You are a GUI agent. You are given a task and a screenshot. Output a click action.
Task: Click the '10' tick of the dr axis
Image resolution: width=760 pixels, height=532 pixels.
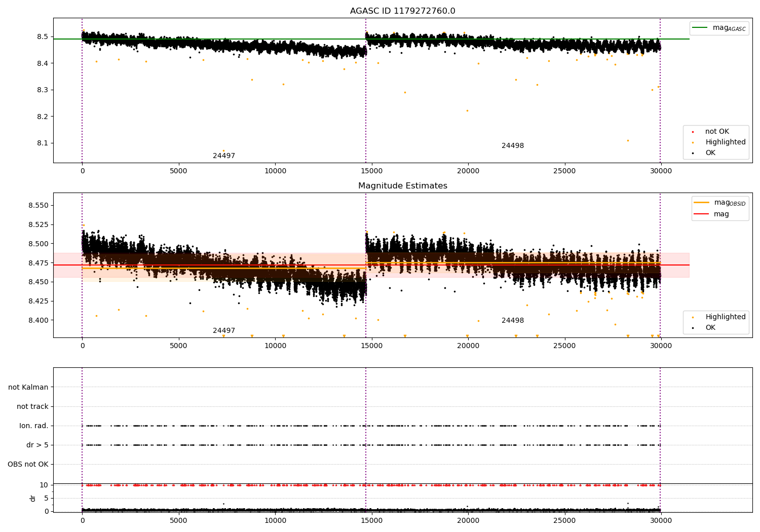tap(44, 485)
